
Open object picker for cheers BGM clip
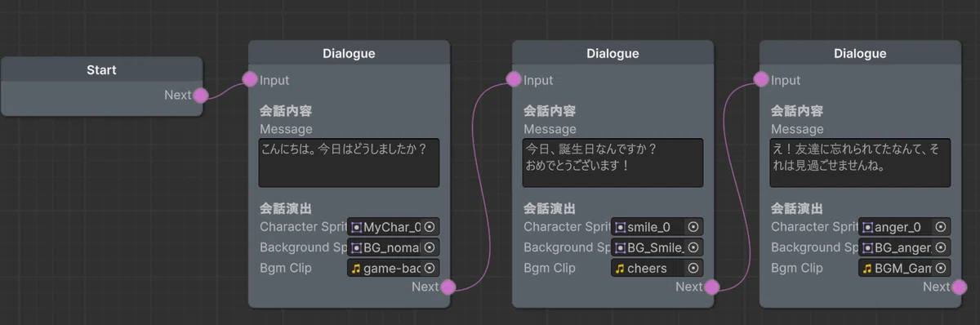coord(693,268)
